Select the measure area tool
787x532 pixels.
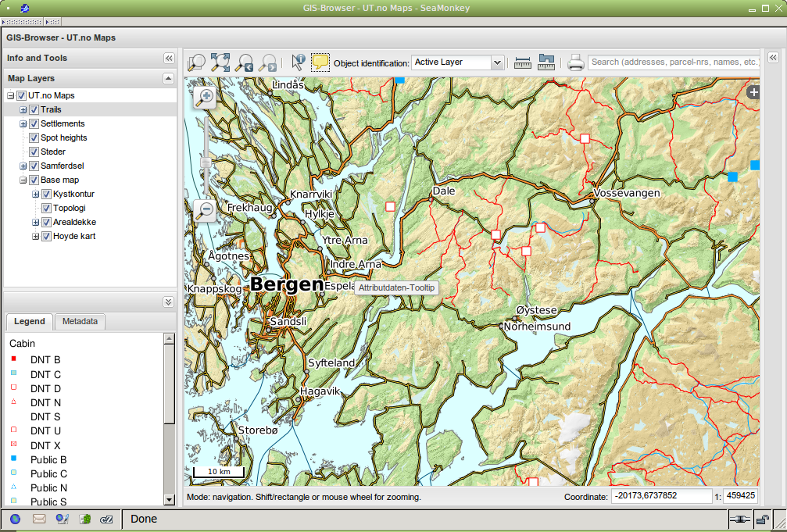[546, 62]
